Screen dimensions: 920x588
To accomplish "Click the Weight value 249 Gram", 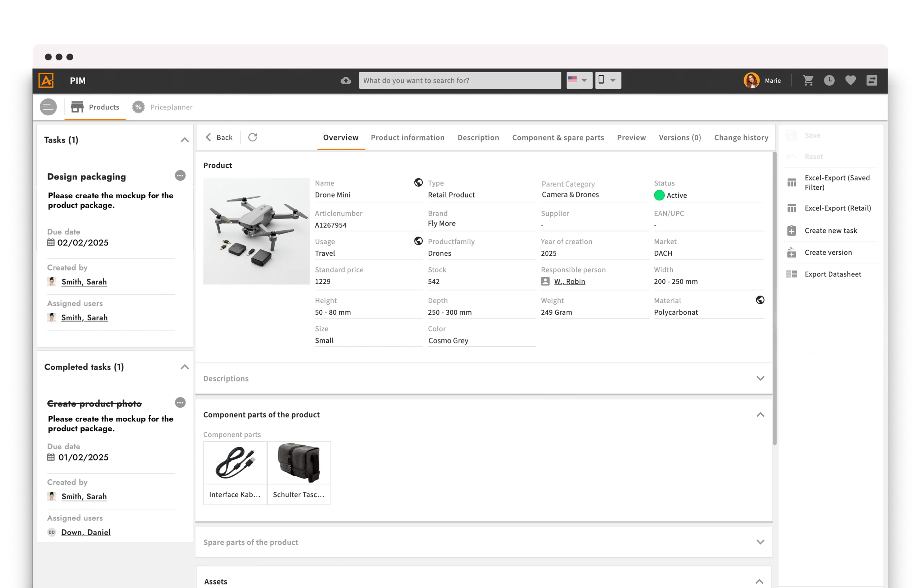I will click(x=557, y=312).
